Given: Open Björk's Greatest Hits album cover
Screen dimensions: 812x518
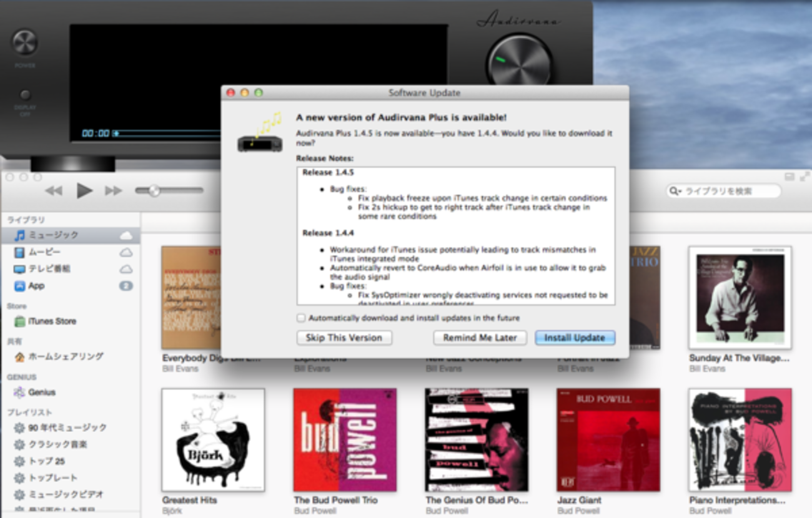Looking at the screenshot, I should pyautogui.click(x=213, y=440).
